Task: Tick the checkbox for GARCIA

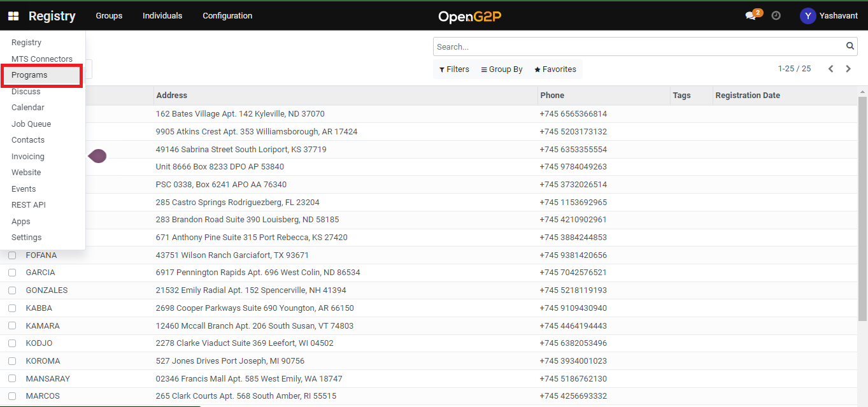Action: [x=12, y=273]
